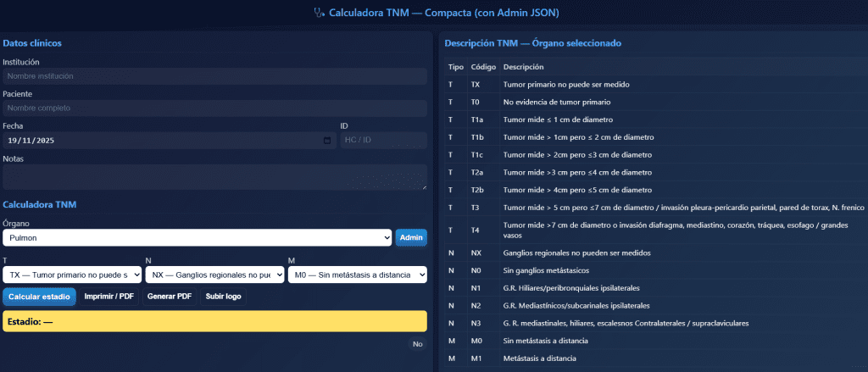Click the Generar PDF button
This screenshot has height=372, width=868.
[x=170, y=297]
